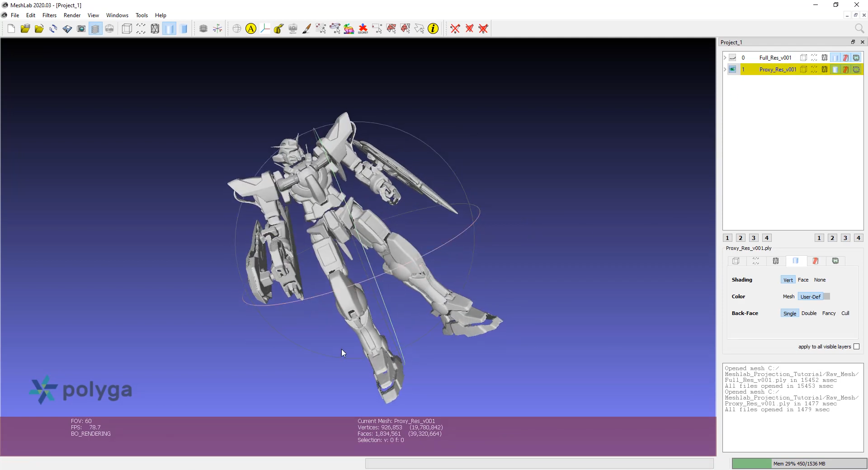Open the Render menu
Viewport: 868px width, 470px height.
point(72,15)
